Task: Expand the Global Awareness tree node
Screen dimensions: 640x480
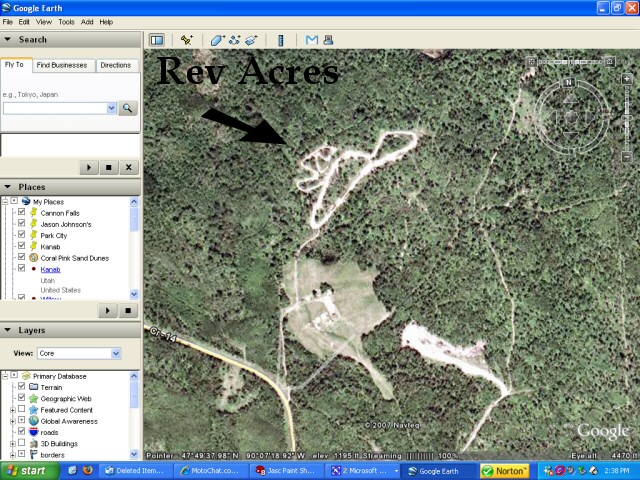Action: 13,420
